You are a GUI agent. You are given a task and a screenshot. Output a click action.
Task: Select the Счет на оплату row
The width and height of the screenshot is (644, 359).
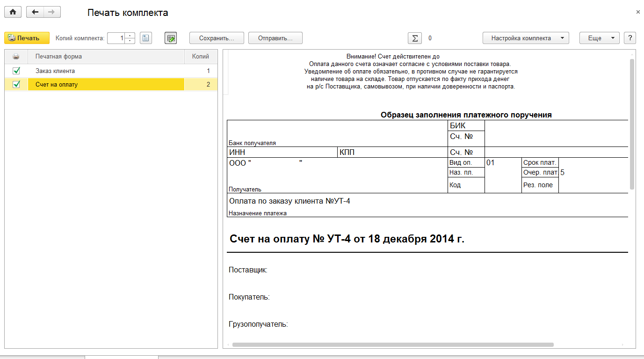coord(111,84)
